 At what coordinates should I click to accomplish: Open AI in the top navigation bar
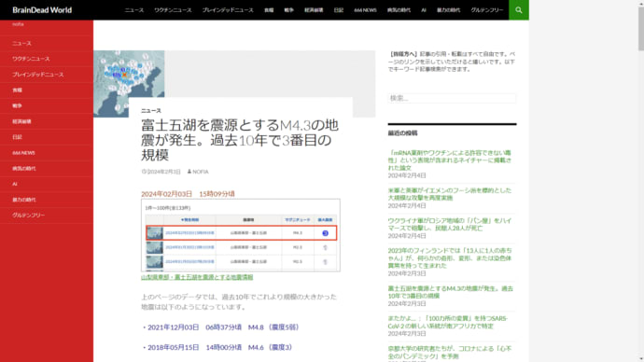tap(424, 10)
